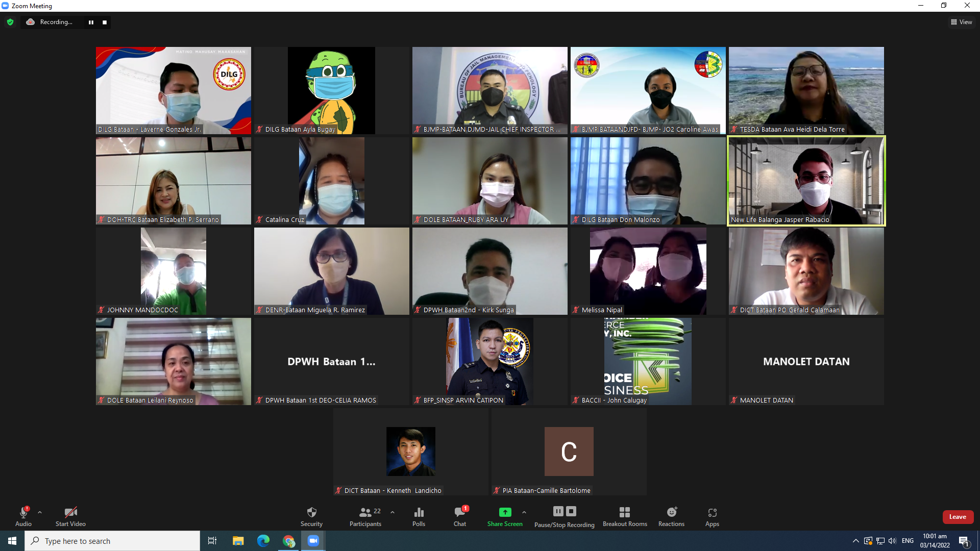Select DPWH Bataan2nd - Kirk Sunga tile
Viewport: 980px width, 551px height.
pos(490,271)
